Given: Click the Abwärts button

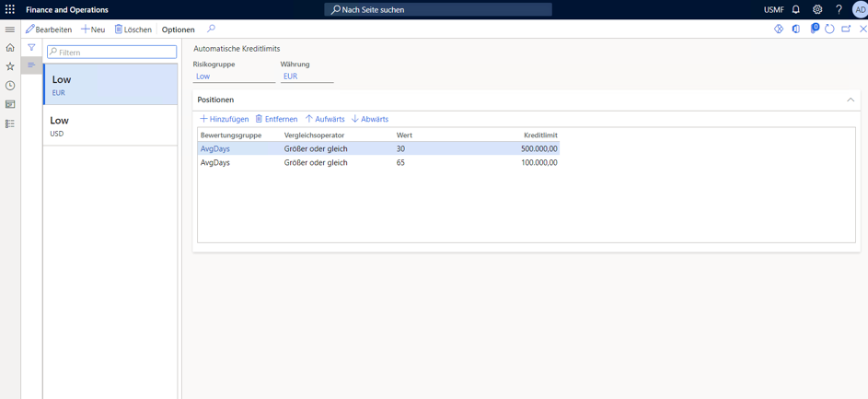Looking at the screenshot, I should pos(370,119).
